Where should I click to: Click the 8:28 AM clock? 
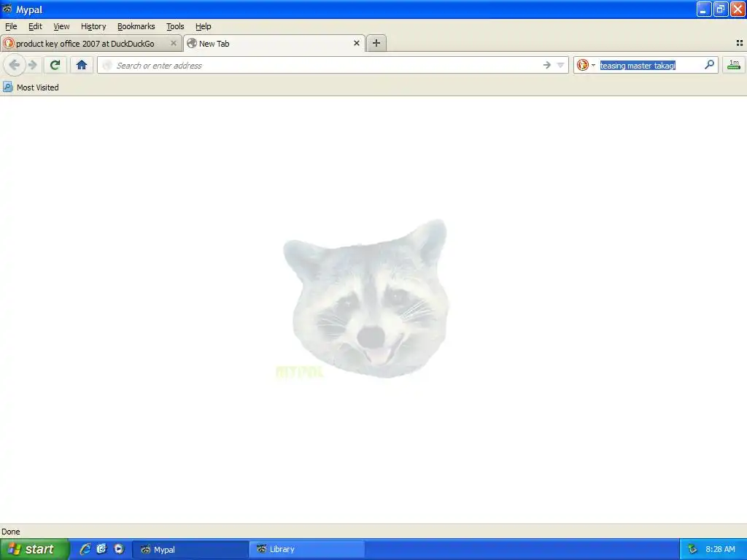[720, 550]
